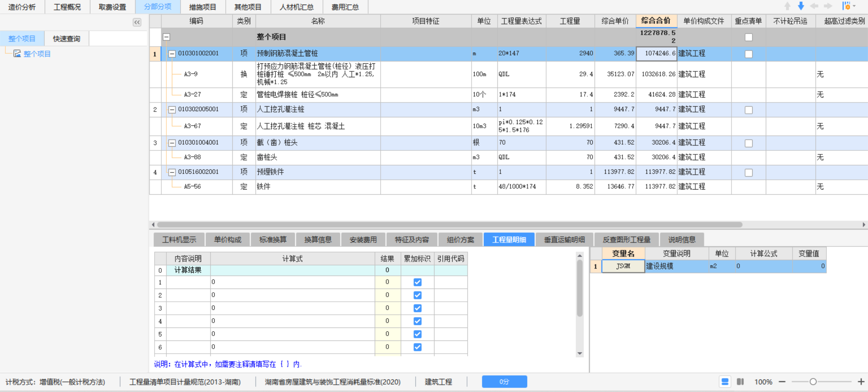
Task: Click the main table horizontal scrollbar
Action: point(450,224)
